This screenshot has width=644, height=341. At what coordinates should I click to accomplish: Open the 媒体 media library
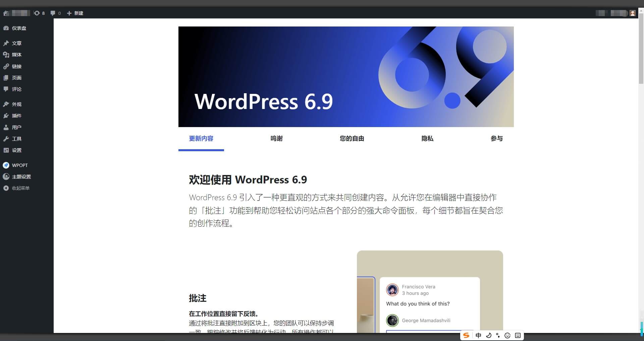click(x=16, y=55)
